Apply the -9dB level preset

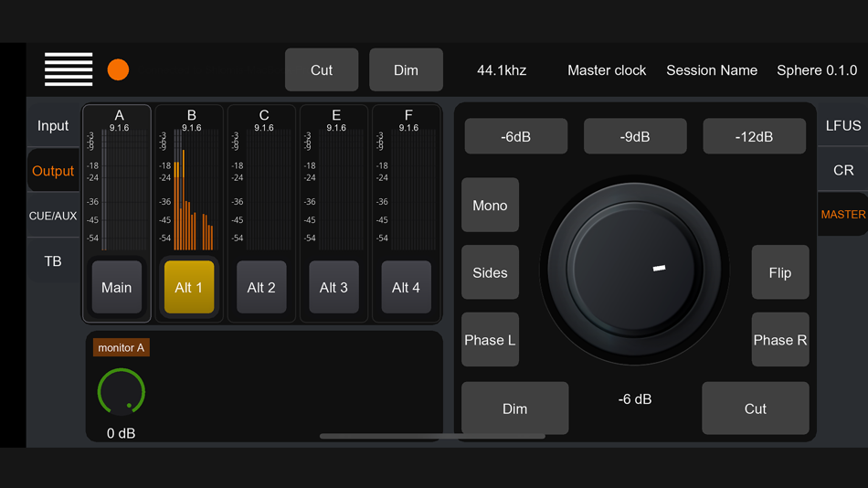pos(635,136)
